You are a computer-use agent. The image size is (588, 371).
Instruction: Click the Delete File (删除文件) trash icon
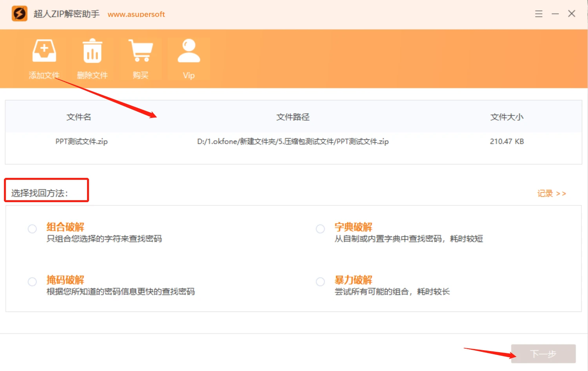click(92, 51)
